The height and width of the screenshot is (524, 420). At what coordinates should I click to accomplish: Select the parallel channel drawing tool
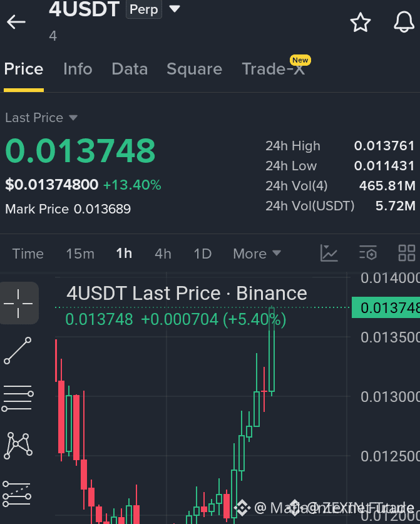pos(17,494)
